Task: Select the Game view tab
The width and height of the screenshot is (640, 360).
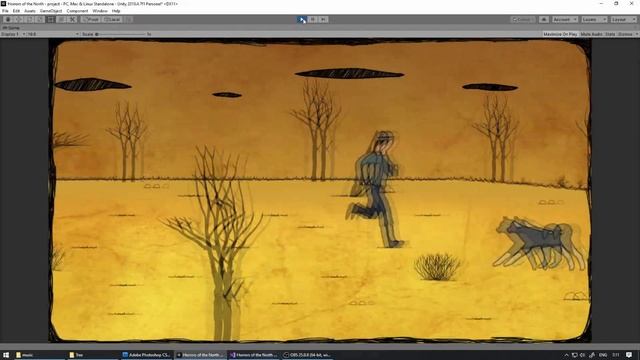Action: (11, 28)
